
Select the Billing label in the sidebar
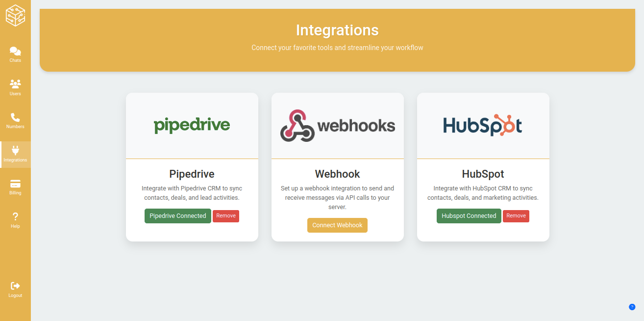(15, 193)
